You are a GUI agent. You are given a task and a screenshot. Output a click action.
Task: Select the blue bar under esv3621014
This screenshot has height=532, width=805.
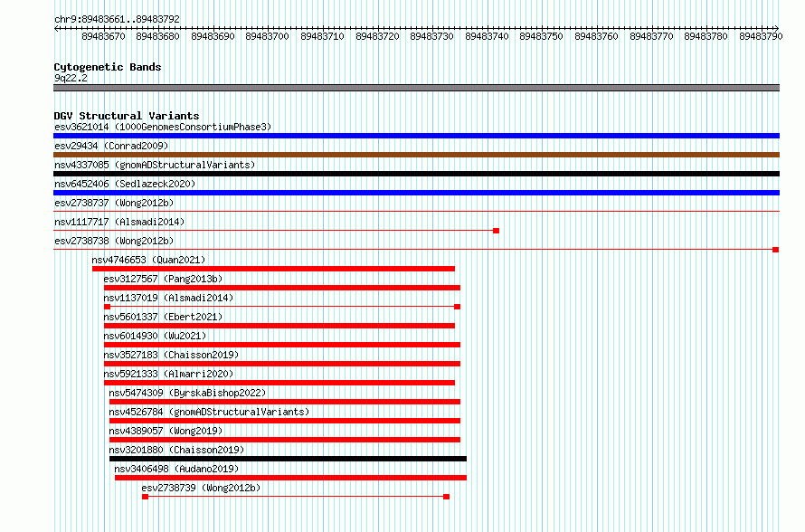coord(416,136)
